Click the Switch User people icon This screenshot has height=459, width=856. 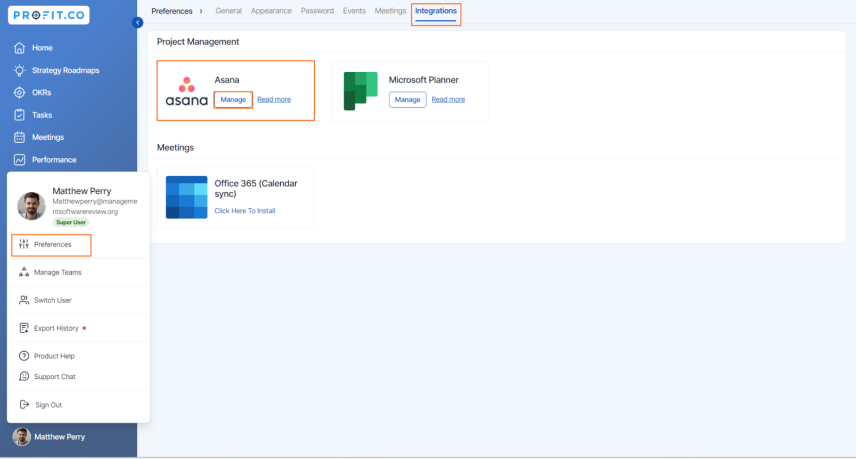pyautogui.click(x=24, y=300)
